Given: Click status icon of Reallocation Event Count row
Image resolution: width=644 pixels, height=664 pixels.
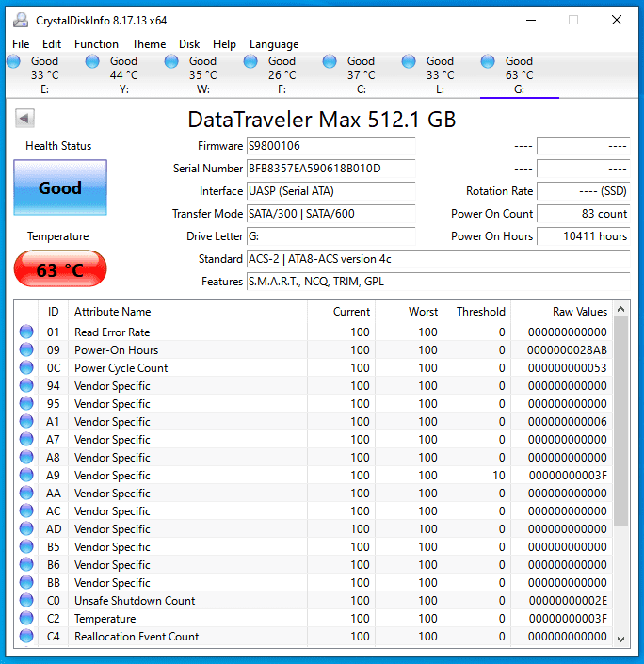Looking at the screenshot, I should click(x=26, y=636).
